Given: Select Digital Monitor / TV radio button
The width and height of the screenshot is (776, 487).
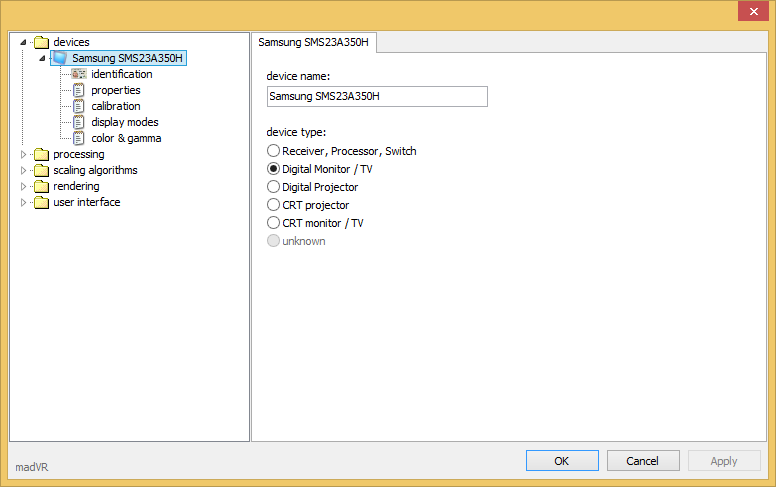Looking at the screenshot, I should click(x=273, y=169).
